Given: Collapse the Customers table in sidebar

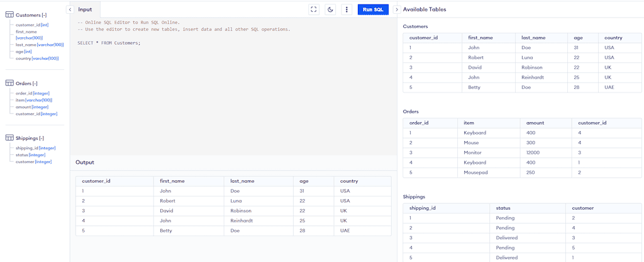Looking at the screenshot, I should pyautogui.click(x=44, y=15).
